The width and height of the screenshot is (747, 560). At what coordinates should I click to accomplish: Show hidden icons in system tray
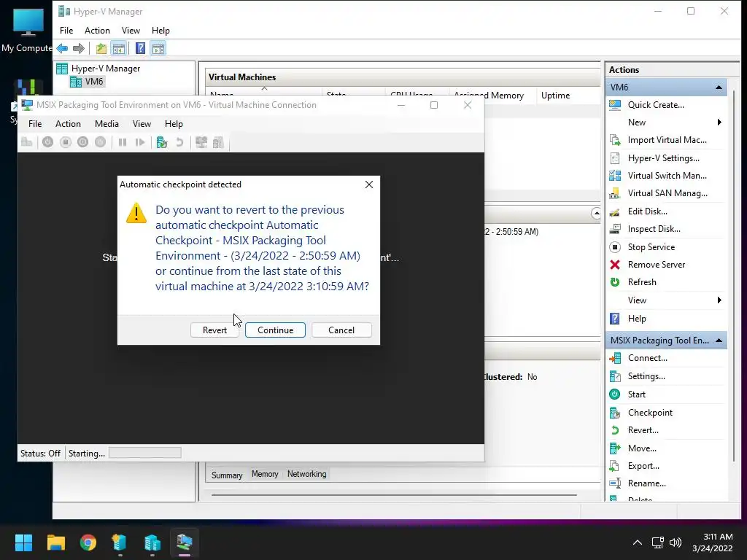(637, 542)
